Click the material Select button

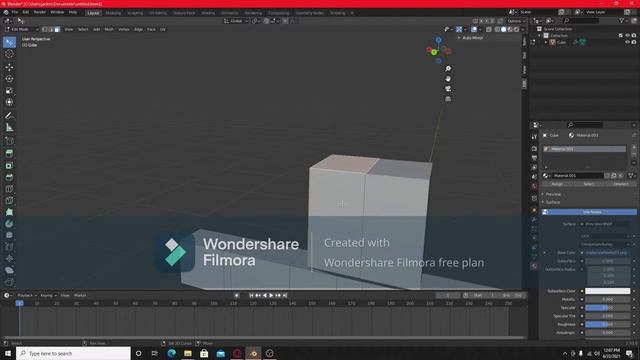589,184
